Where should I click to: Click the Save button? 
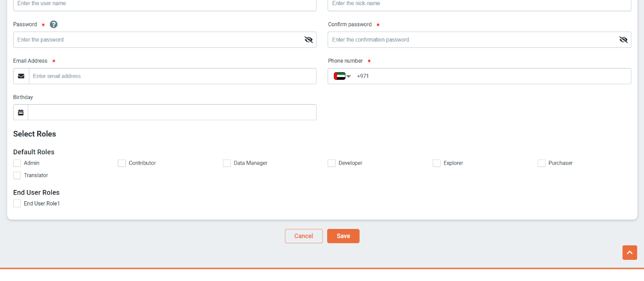coord(343,236)
